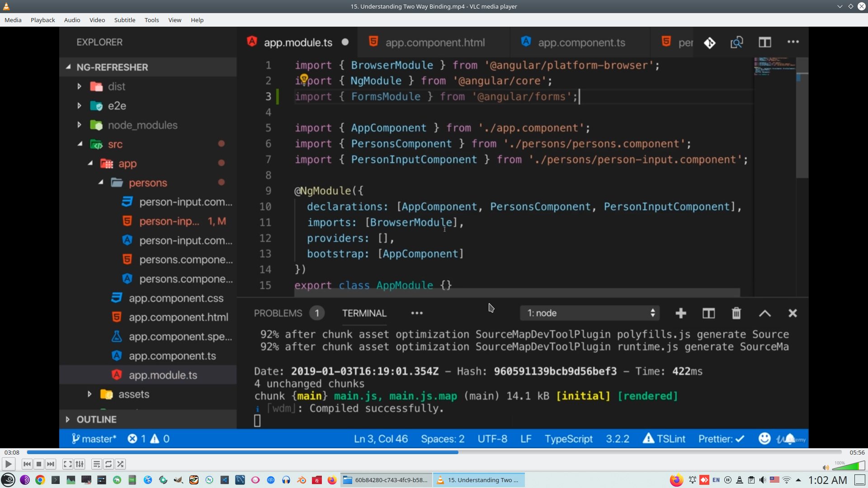This screenshot has width=868, height=488.
Task: Open the 1: node terminal dropdown
Action: [x=590, y=313]
